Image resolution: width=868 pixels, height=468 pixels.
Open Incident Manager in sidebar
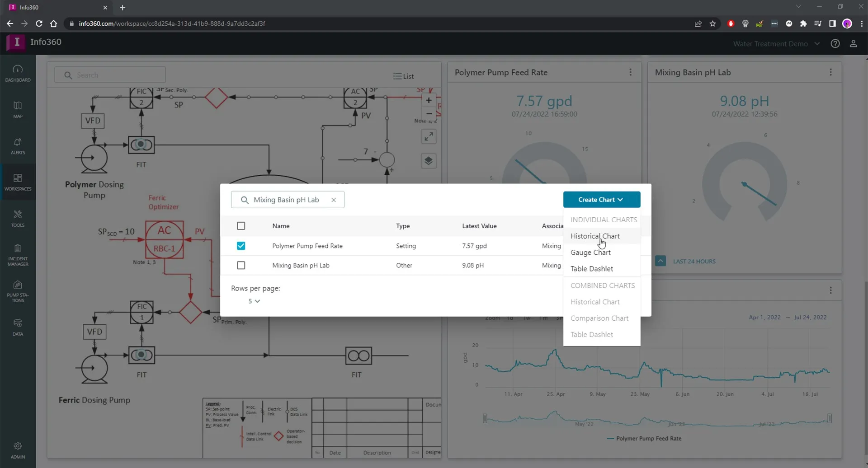click(18, 254)
